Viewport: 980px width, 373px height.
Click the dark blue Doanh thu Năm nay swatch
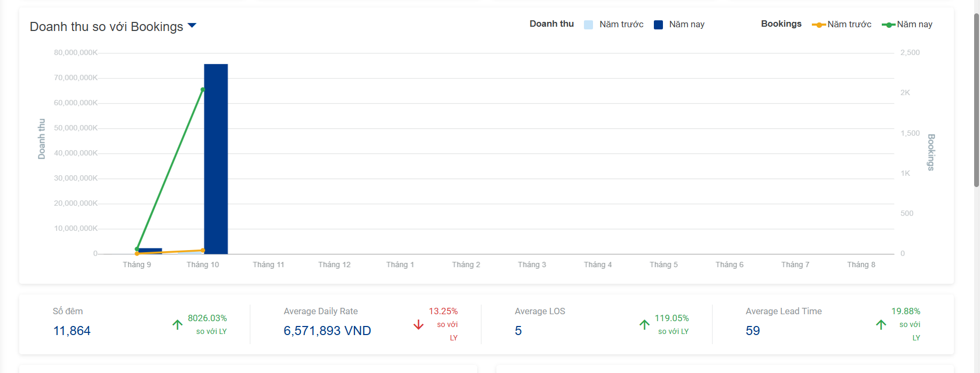tap(658, 25)
